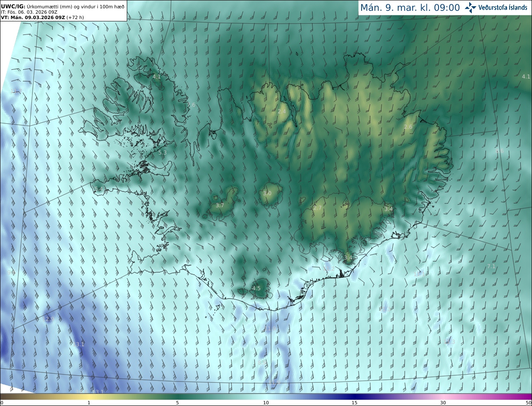Image resolution: width=532 pixels, height=406 pixels.
Task: Click the 5.4 value label on the map
Action: (x=99, y=189)
